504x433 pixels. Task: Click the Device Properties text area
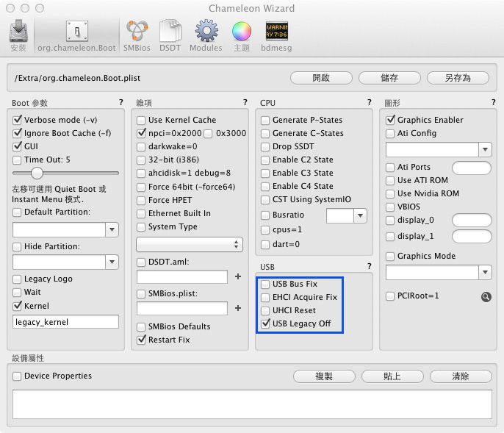252,404
